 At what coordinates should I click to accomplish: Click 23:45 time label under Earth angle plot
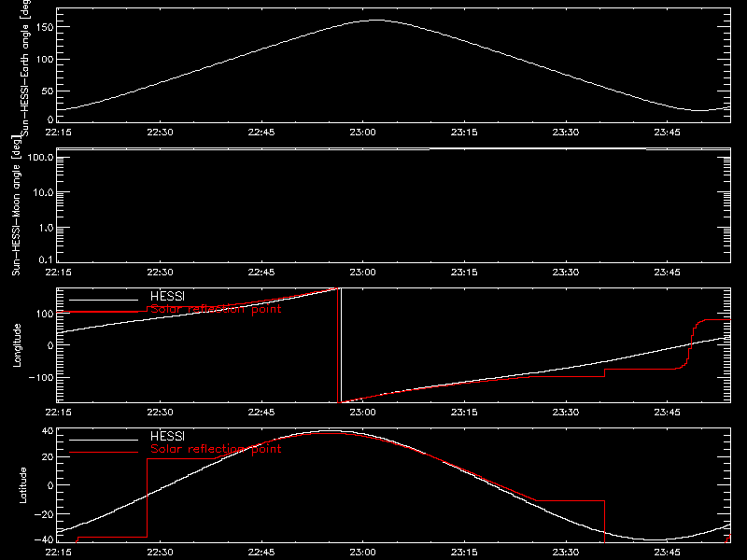click(667, 132)
